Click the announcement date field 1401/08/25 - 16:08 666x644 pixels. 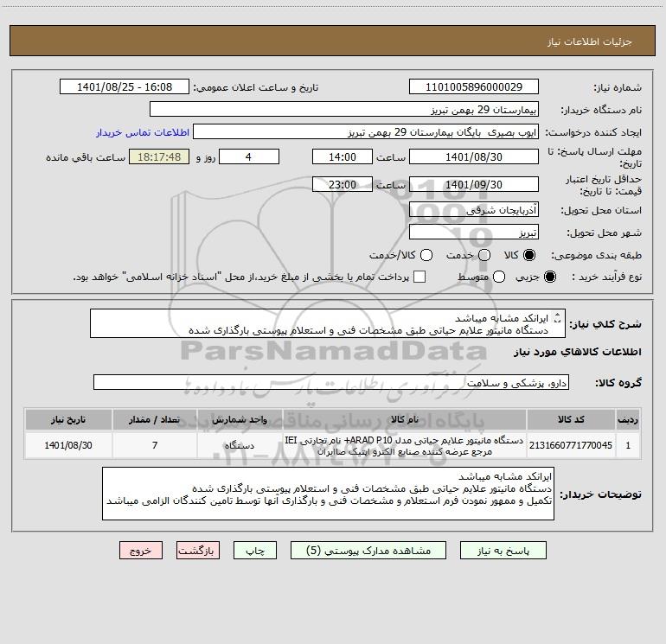tap(125, 86)
